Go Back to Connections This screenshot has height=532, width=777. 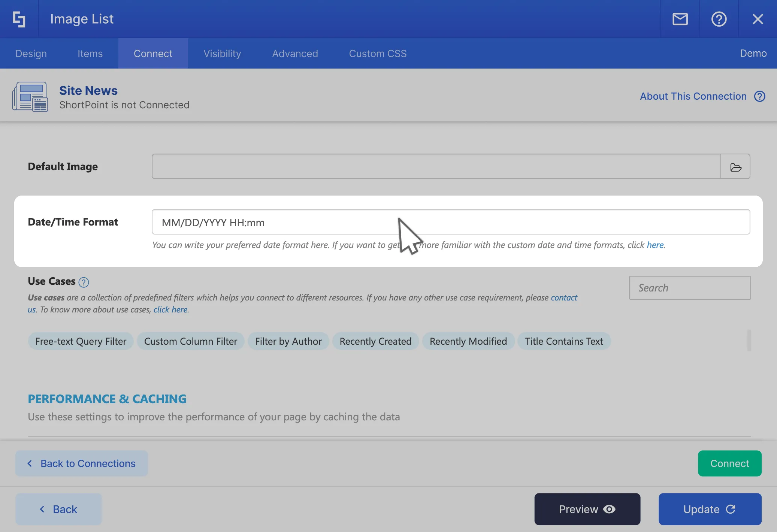point(82,463)
